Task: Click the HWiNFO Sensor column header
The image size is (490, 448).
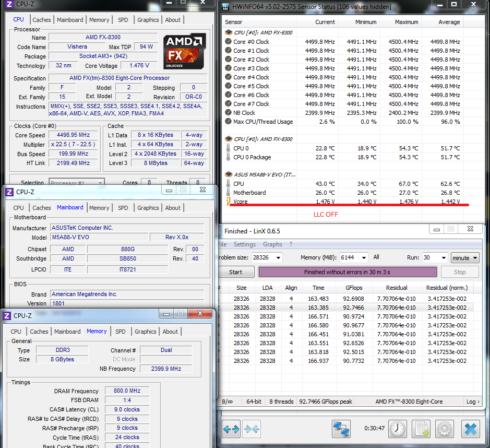Action: tap(259, 22)
